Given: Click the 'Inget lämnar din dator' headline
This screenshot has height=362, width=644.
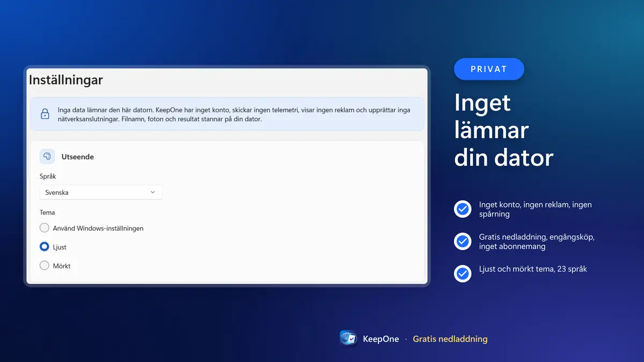Looking at the screenshot, I should (504, 130).
